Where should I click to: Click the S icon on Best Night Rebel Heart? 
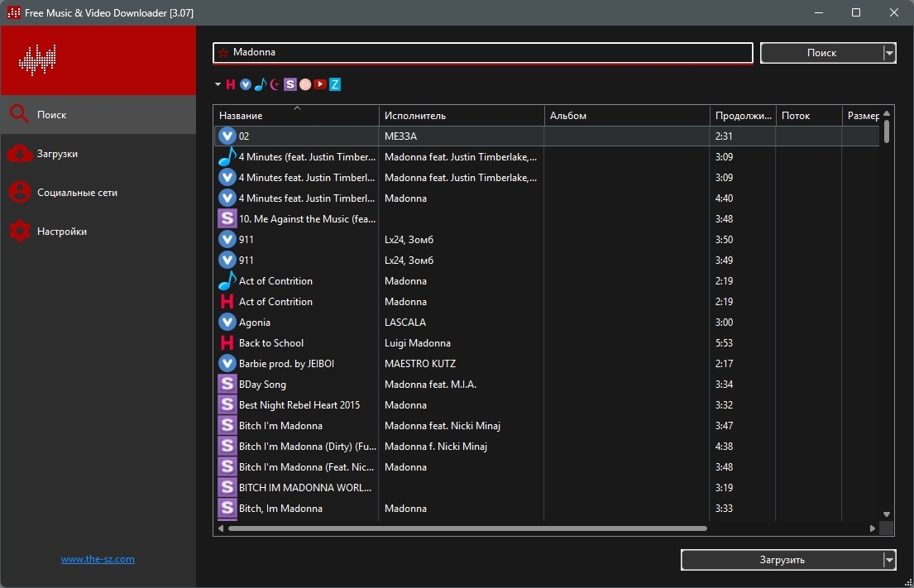[x=227, y=405]
